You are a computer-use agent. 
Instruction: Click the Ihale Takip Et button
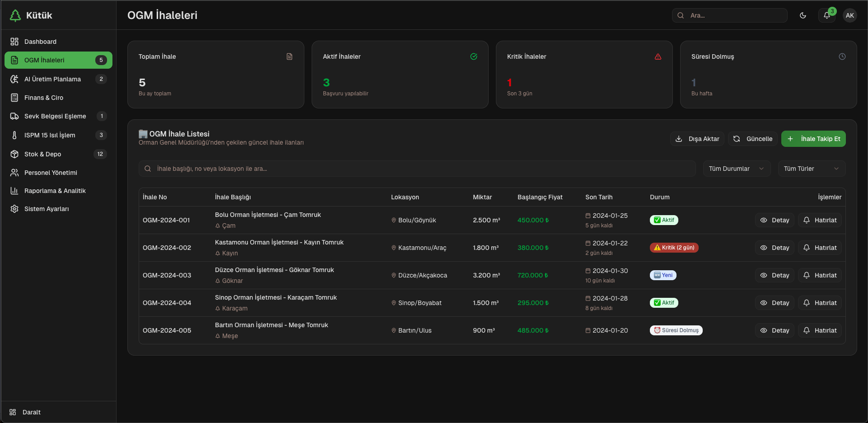tap(813, 139)
